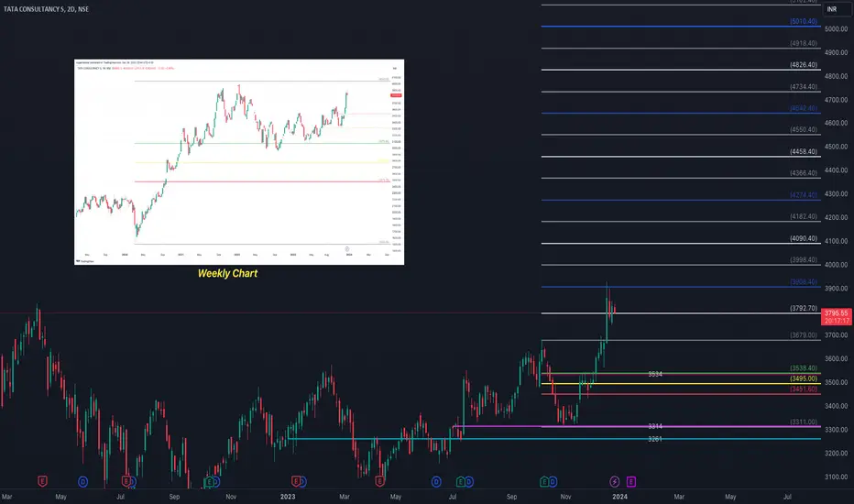Select the (3792.70) level label
This screenshot has height=504, width=854.
(x=804, y=309)
